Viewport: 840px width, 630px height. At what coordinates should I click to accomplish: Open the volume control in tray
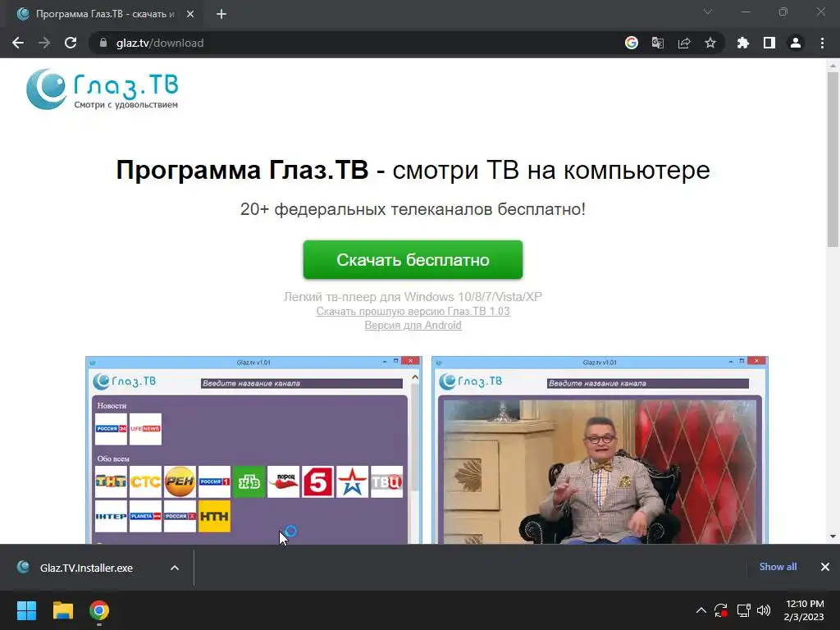[764, 610]
